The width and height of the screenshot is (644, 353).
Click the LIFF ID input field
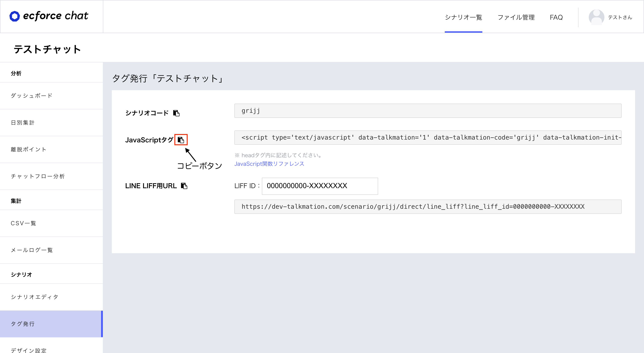(x=320, y=186)
